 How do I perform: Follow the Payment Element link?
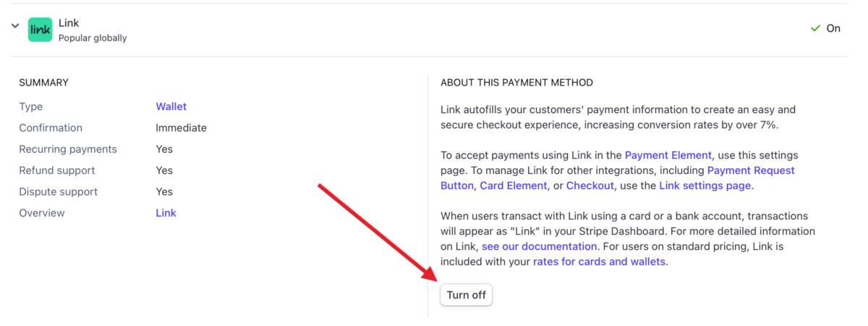(x=668, y=155)
